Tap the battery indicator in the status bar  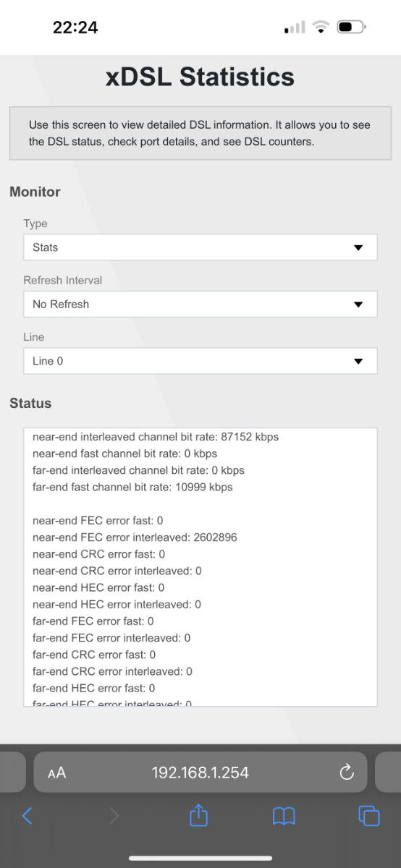click(x=352, y=27)
